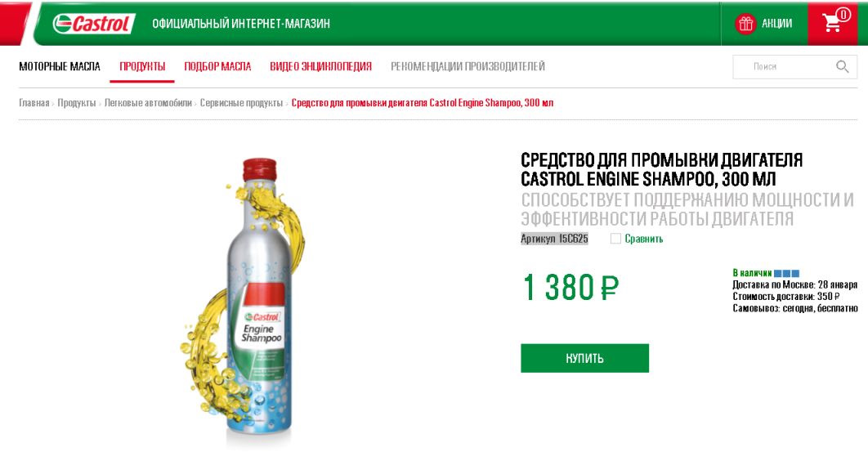Open the shopping cart icon
The height and width of the screenshot is (470, 868).
coord(831,23)
